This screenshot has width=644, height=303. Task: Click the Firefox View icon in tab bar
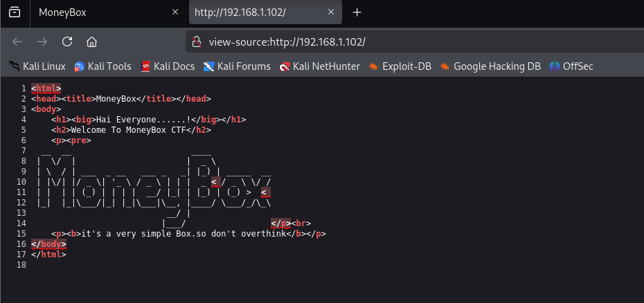click(x=15, y=12)
